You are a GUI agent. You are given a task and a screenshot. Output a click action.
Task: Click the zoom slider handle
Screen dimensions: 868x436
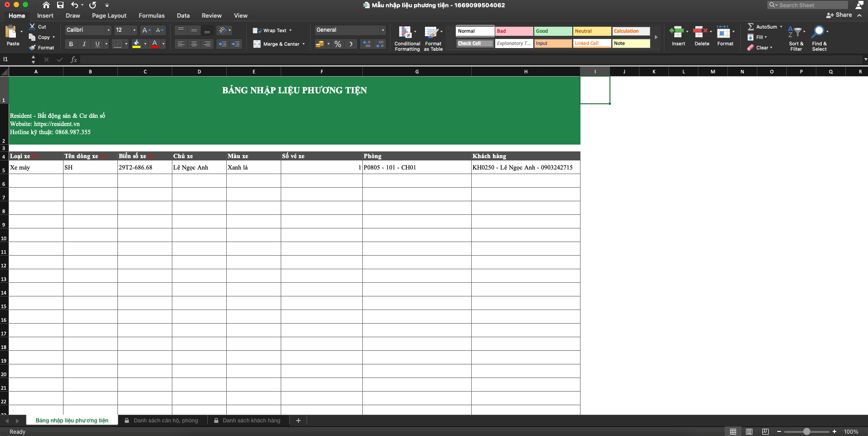point(806,431)
